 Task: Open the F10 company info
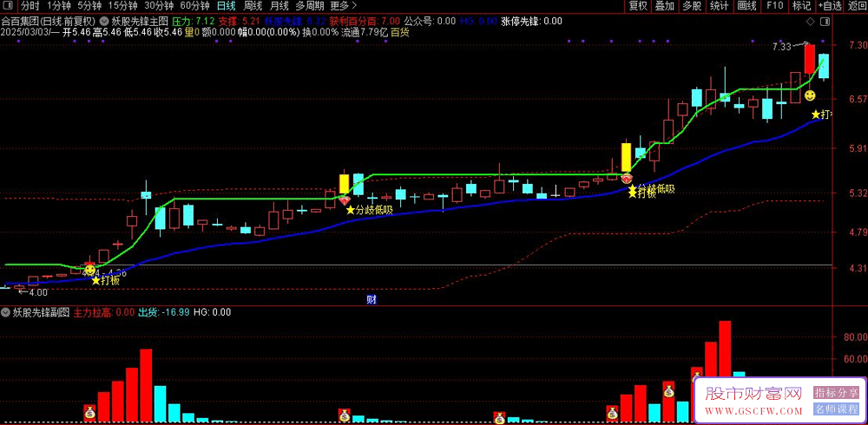pyautogui.click(x=774, y=6)
